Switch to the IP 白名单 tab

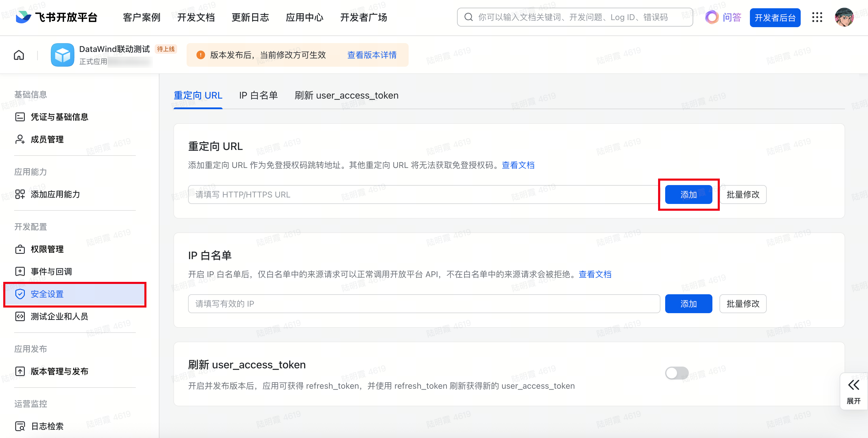(258, 96)
